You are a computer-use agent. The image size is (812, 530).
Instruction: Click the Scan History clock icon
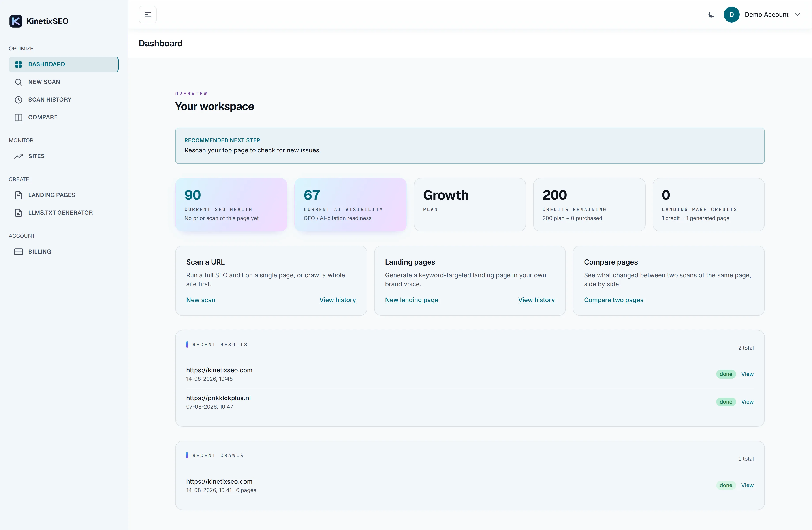tap(18, 100)
